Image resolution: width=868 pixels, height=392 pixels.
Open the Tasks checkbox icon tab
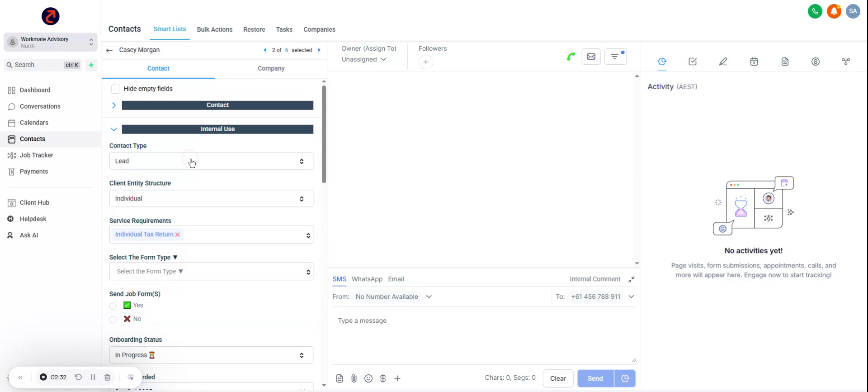coord(693,62)
